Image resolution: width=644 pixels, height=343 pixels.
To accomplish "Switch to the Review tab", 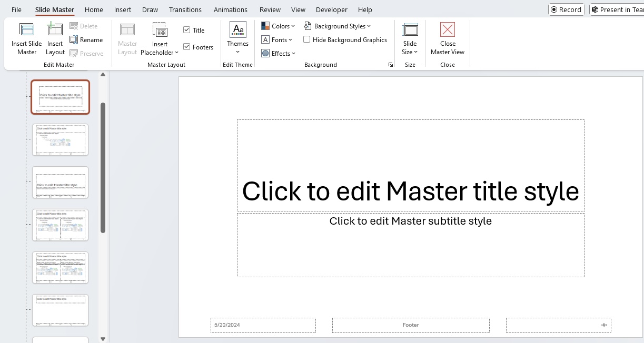I will (x=270, y=9).
